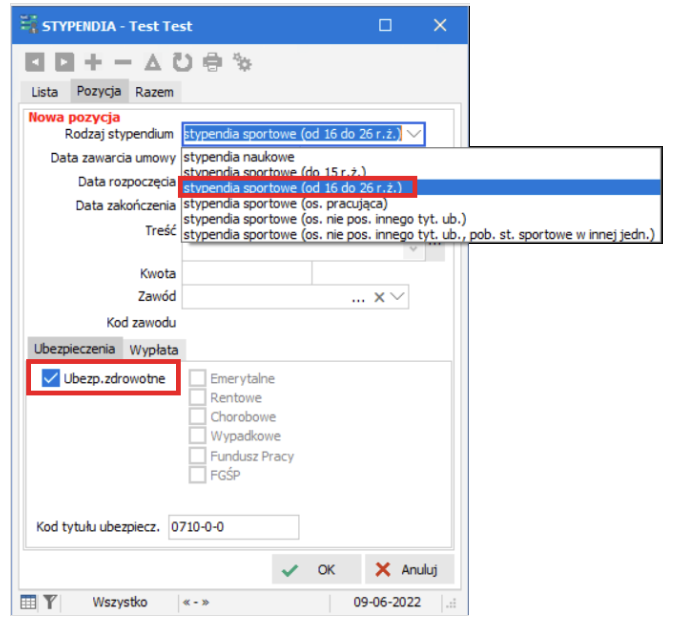The image size is (678, 624).
Task: Click inside Kwota amount field
Action: tap(247, 273)
